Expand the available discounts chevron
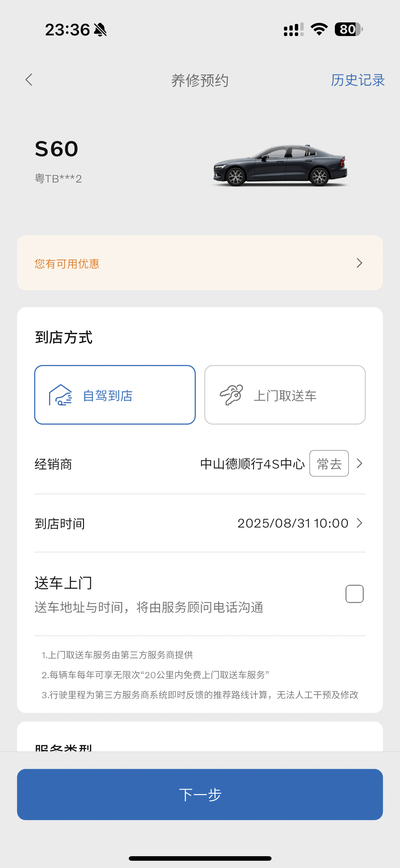 coord(359,263)
